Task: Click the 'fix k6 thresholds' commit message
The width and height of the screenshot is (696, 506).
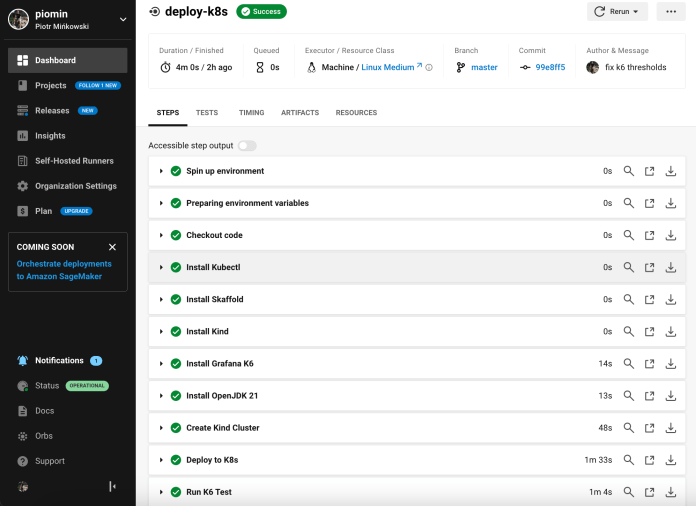Action: tap(636, 67)
